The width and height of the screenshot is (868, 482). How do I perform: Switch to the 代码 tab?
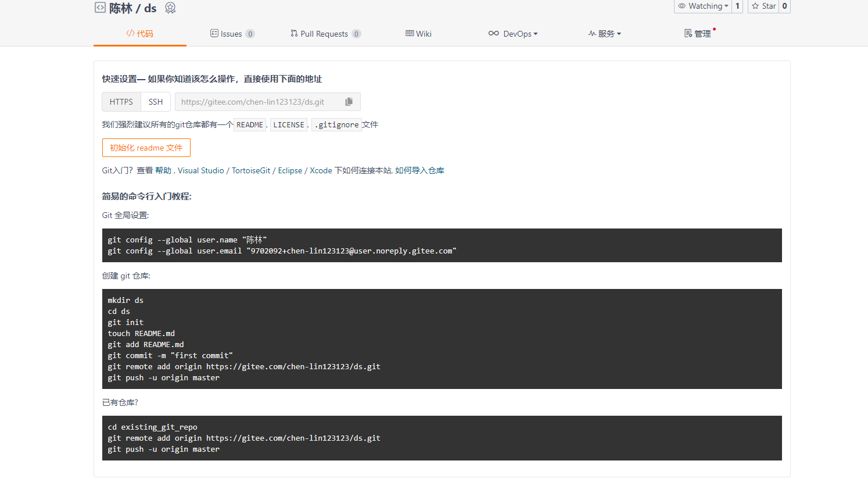pos(140,34)
